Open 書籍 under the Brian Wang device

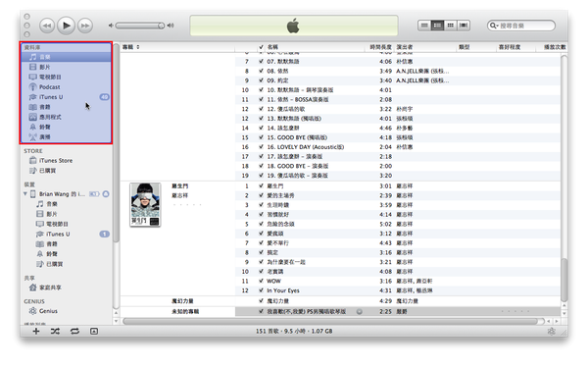[x=52, y=244]
